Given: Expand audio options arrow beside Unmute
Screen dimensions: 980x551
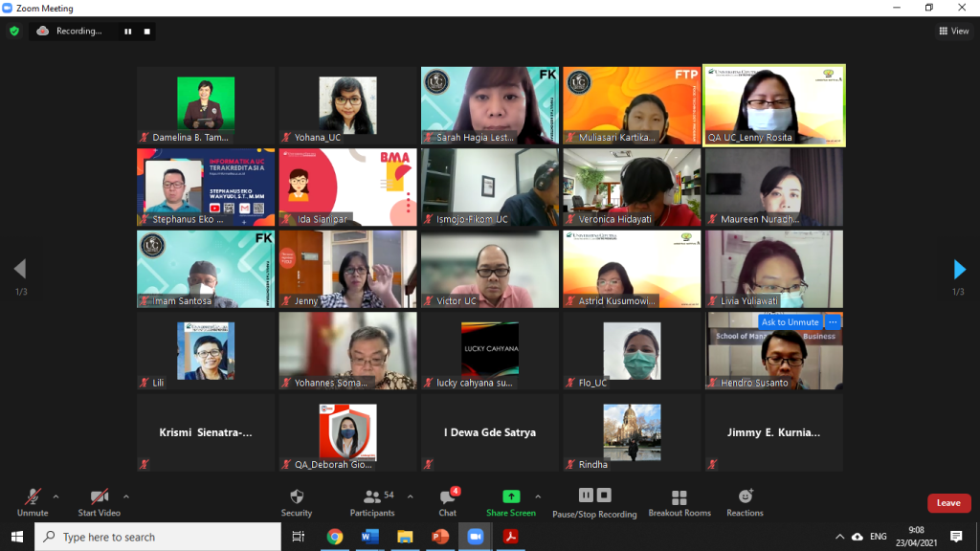Looking at the screenshot, I should (56, 496).
